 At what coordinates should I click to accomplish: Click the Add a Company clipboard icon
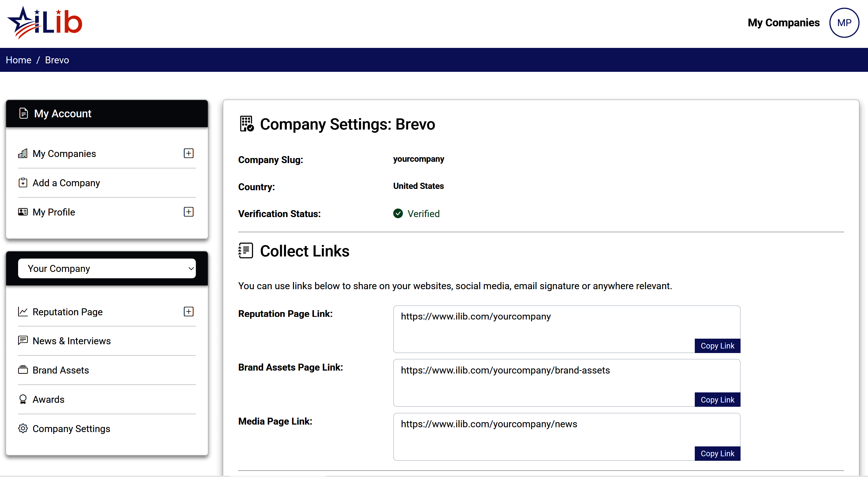pos(23,182)
